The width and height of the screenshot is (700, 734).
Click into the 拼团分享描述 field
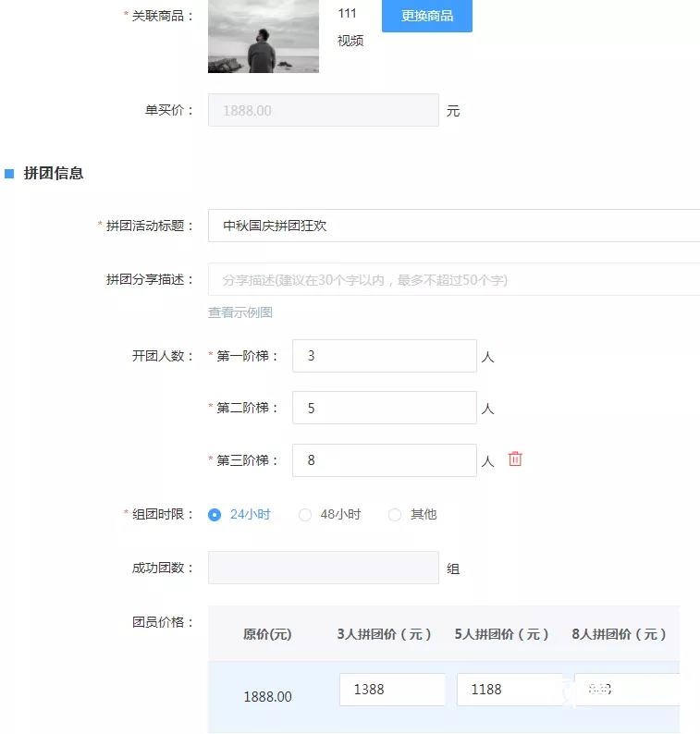point(453,279)
